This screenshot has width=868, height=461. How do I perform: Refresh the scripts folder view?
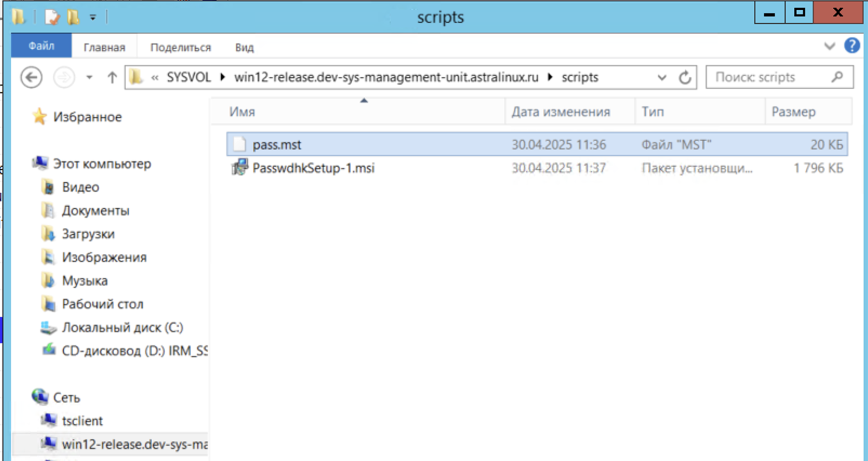click(x=685, y=77)
